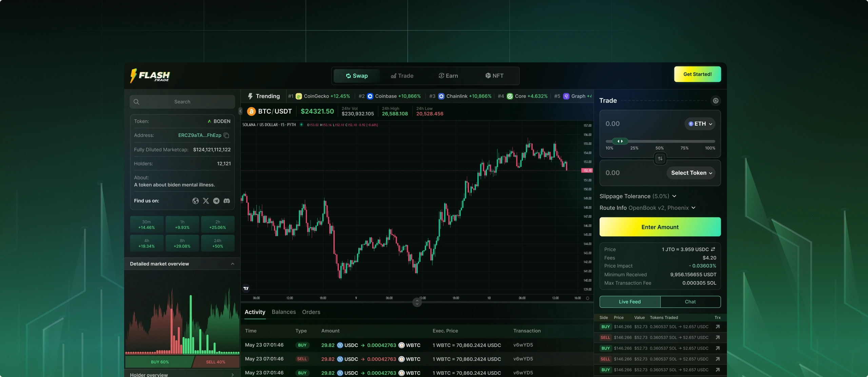Open the Earn navigation tab
Screen dimensions: 868x377
[x=448, y=76]
